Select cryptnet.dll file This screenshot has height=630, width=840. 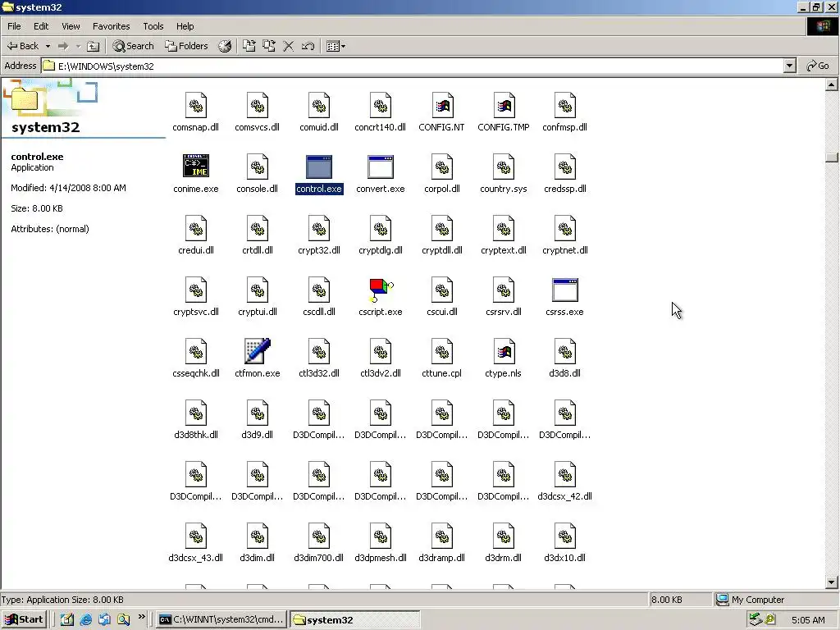tap(565, 235)
